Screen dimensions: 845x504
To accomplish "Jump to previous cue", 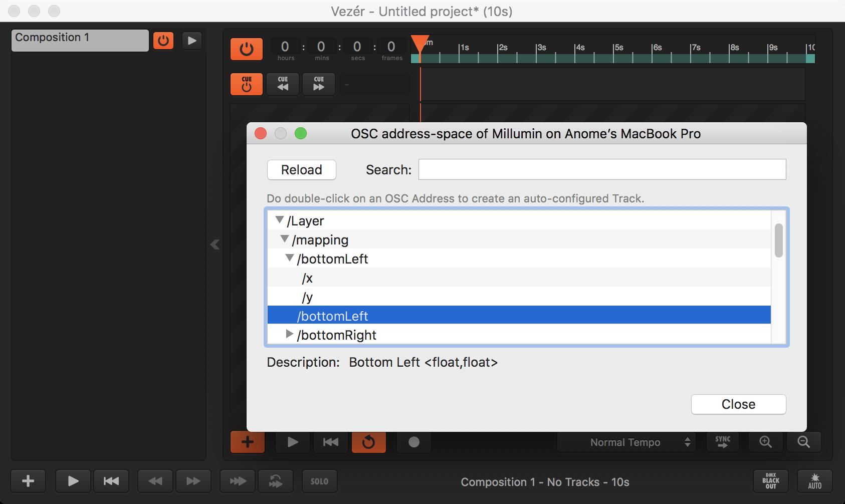I will [283, 84].
